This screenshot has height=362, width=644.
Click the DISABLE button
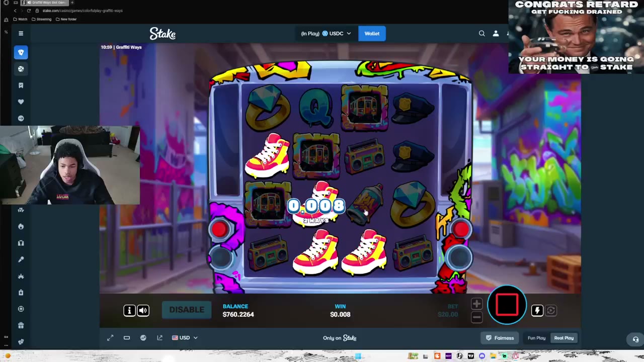click(x=187, y=310)
